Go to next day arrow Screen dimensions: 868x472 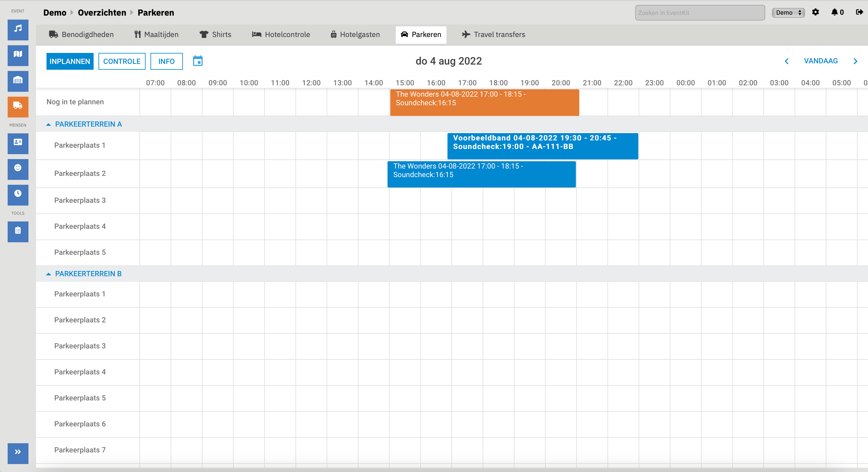(855, 61)
